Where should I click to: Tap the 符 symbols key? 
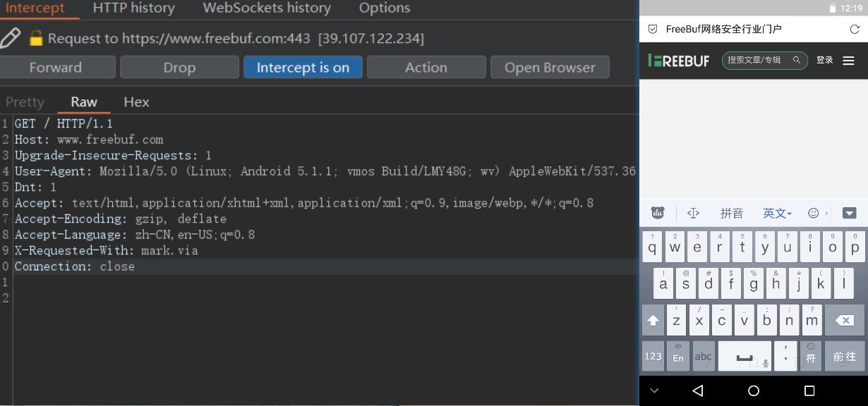(x=811, y=357)
